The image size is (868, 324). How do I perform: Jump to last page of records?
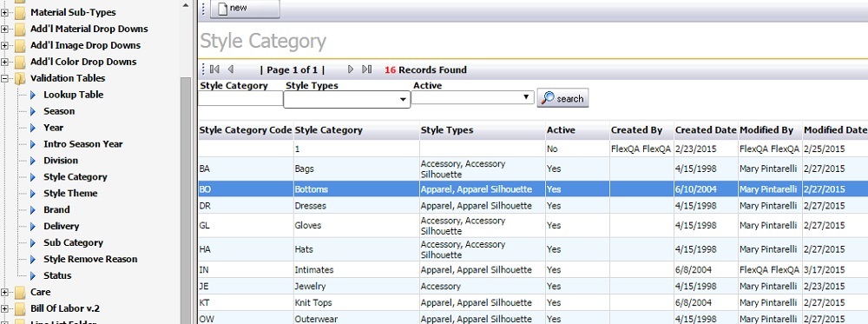click(x=366, y=69)
